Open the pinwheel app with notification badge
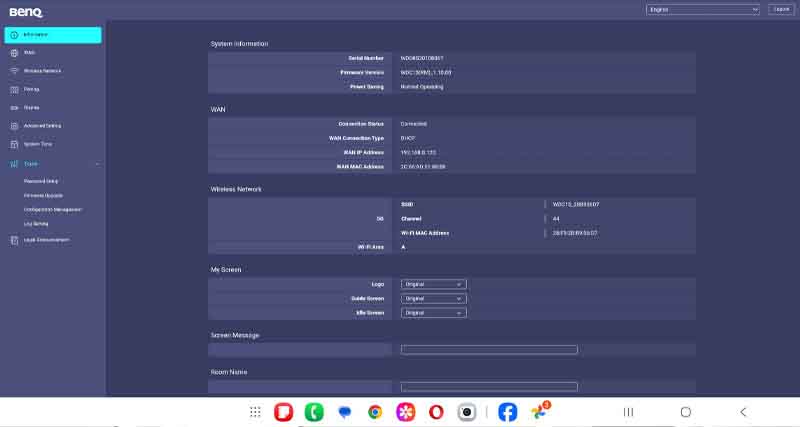This screenshot has height=427, width=800. (x=539, y=411)
